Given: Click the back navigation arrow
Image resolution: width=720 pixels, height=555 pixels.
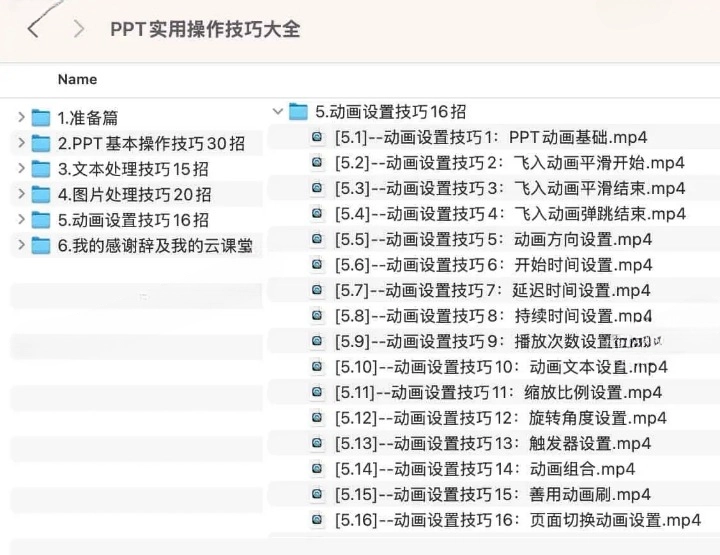Looking at the screenshot, I should (x=34, y=29).
